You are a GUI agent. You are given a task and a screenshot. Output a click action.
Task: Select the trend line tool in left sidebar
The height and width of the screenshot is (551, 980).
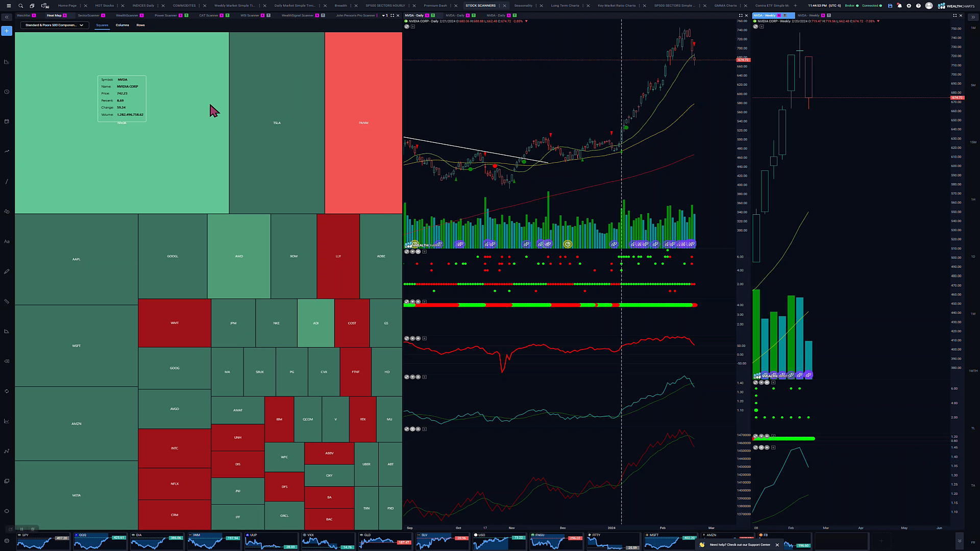7,182
